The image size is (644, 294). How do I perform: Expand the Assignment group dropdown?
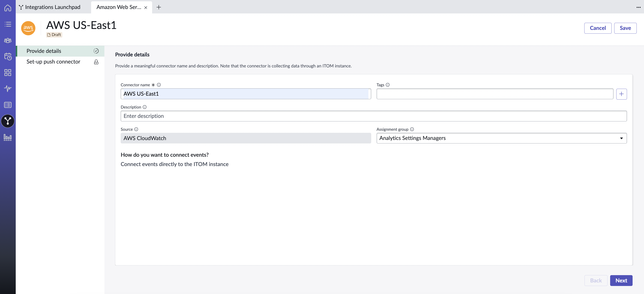[x=501, y=138]
